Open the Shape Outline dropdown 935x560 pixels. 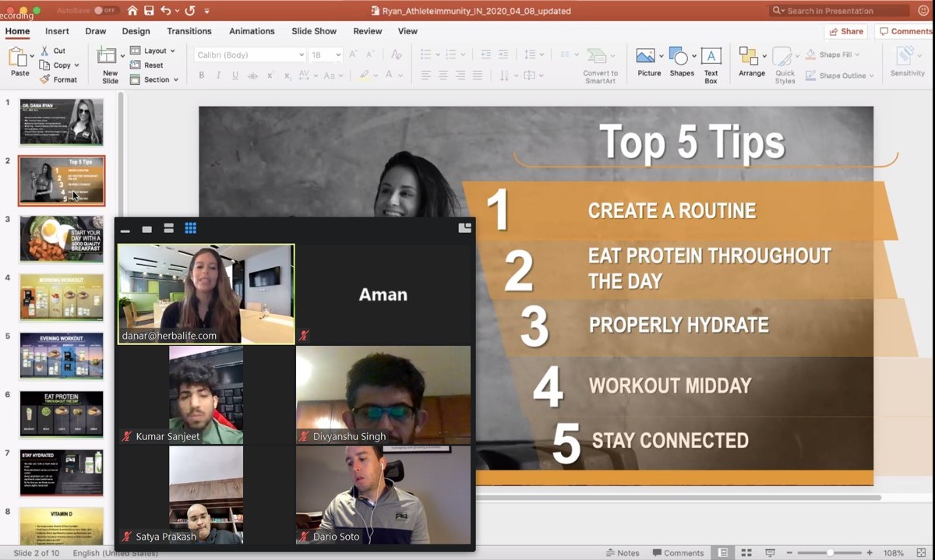839,76
